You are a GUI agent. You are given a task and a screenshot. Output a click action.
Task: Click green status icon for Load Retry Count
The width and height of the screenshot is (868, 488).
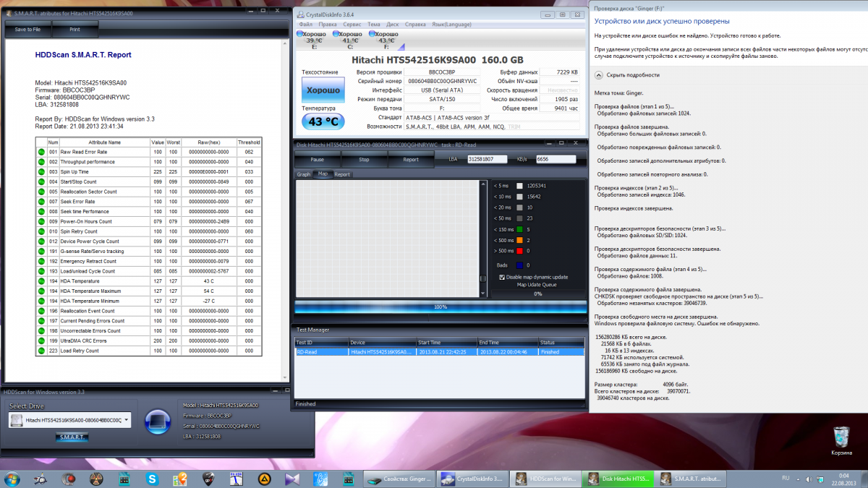point(41,351)
